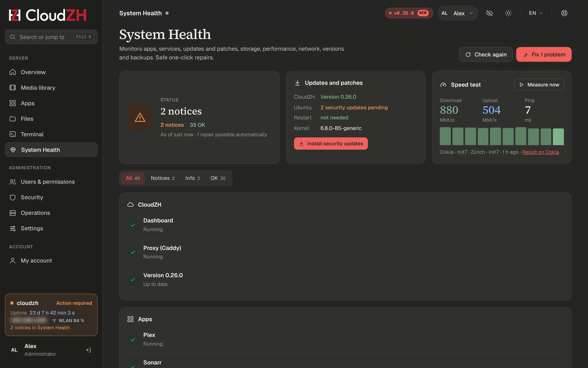Image resolution: width=588 pixels, height=368 pixels.
Task: Click the orange warning triangle status icon
Action: pyautogui.click(x=140, y=117)
